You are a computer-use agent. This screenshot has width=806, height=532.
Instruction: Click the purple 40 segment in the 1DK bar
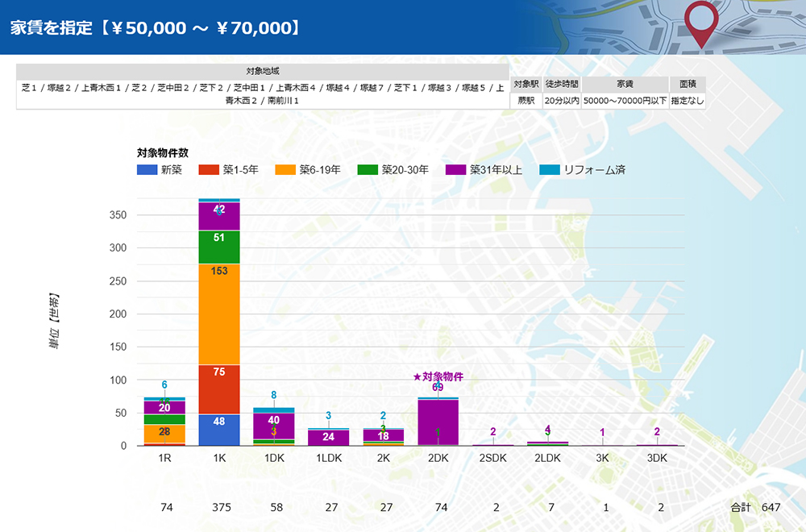tap(274, 425)
